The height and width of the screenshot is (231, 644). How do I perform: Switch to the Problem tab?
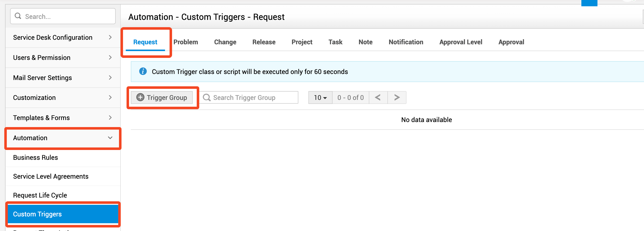(x=186, y=42)
